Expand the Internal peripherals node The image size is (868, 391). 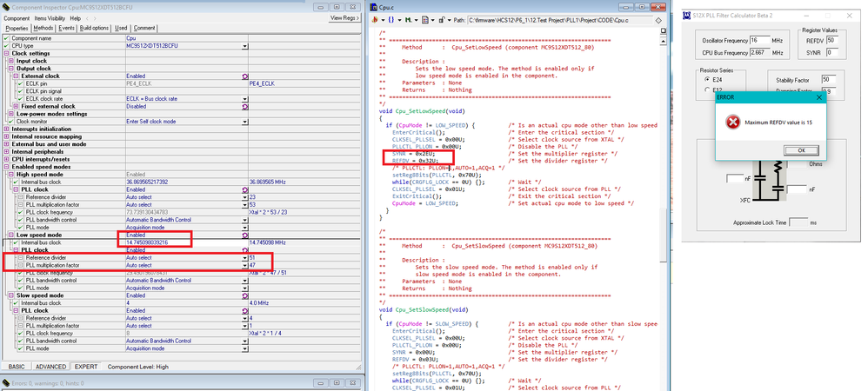[x=6, y=151]
